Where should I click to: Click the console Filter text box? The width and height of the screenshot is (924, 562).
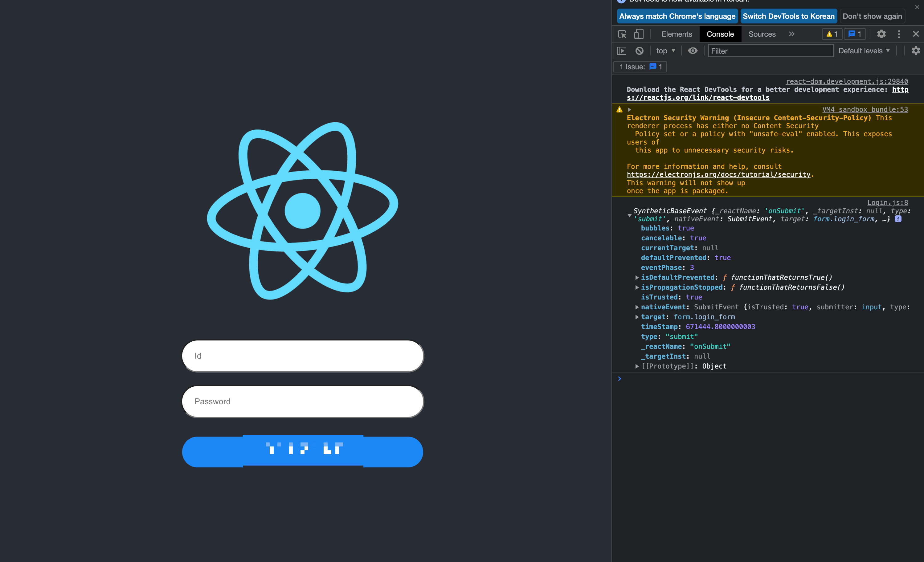(x=770, y=51)
